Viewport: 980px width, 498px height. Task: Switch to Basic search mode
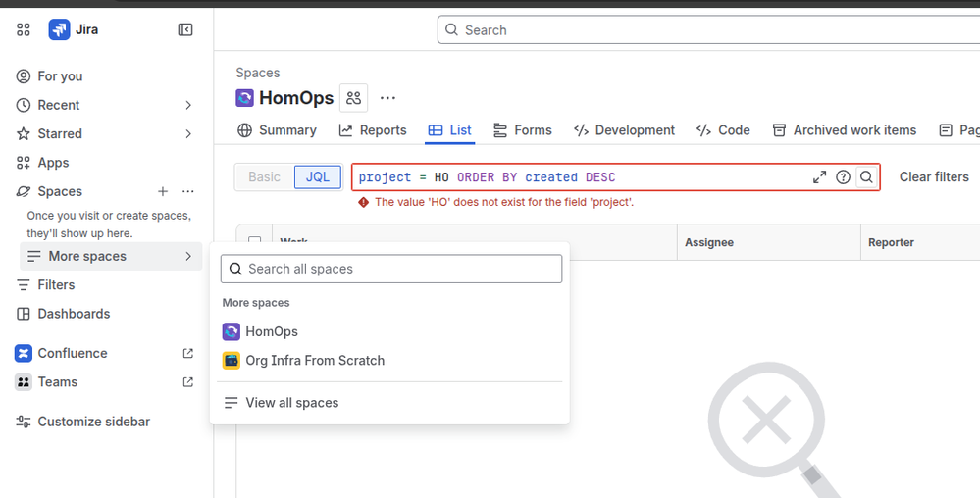tap(265, 176)
